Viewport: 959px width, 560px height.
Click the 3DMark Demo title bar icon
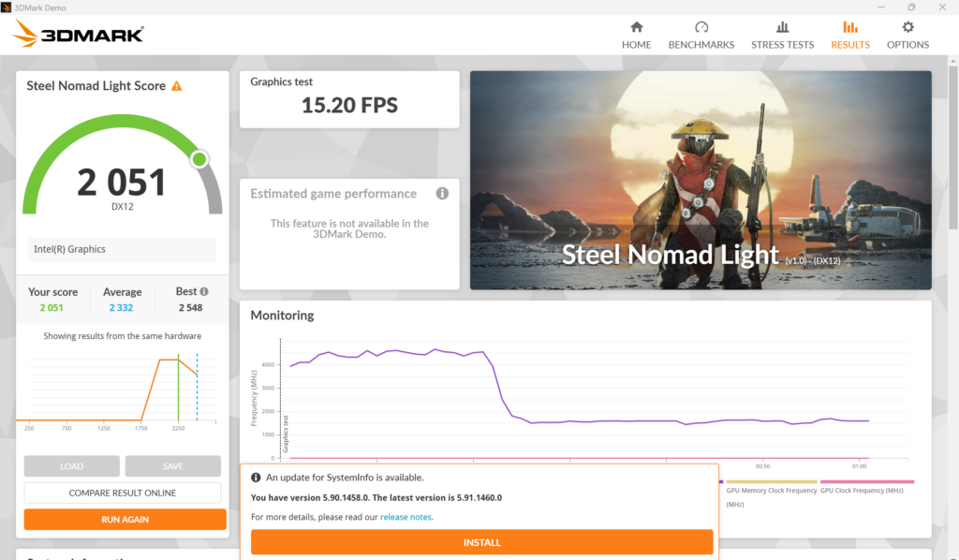click(x=7, y=7)
